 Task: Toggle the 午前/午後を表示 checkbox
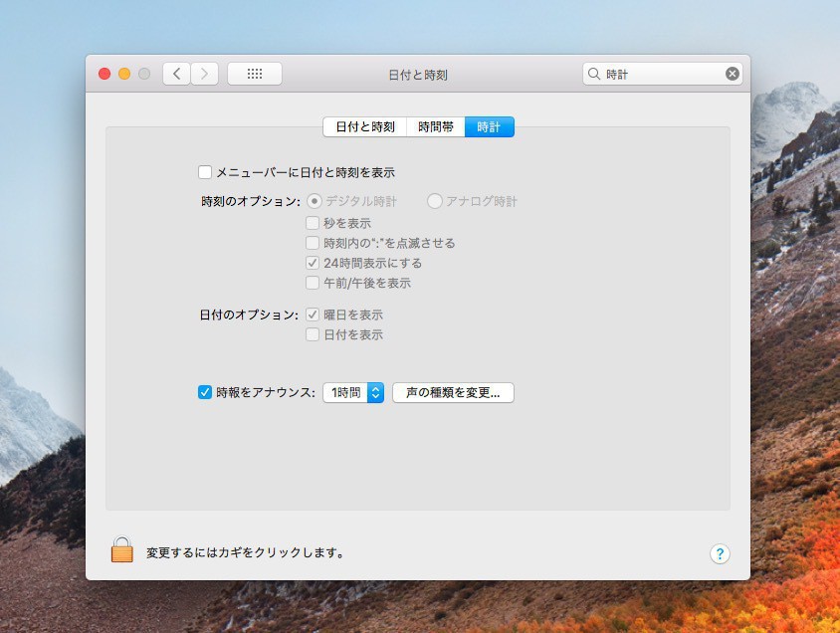pos(313,283)
